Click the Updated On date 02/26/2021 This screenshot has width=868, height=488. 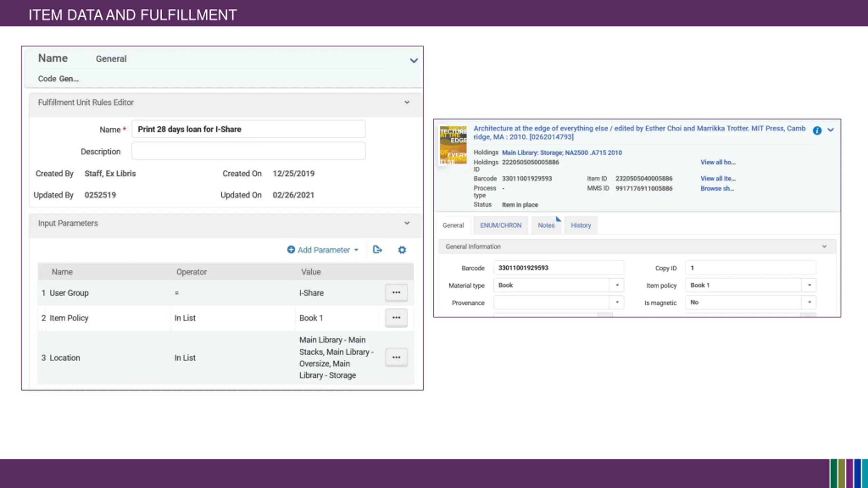point(293,195)
